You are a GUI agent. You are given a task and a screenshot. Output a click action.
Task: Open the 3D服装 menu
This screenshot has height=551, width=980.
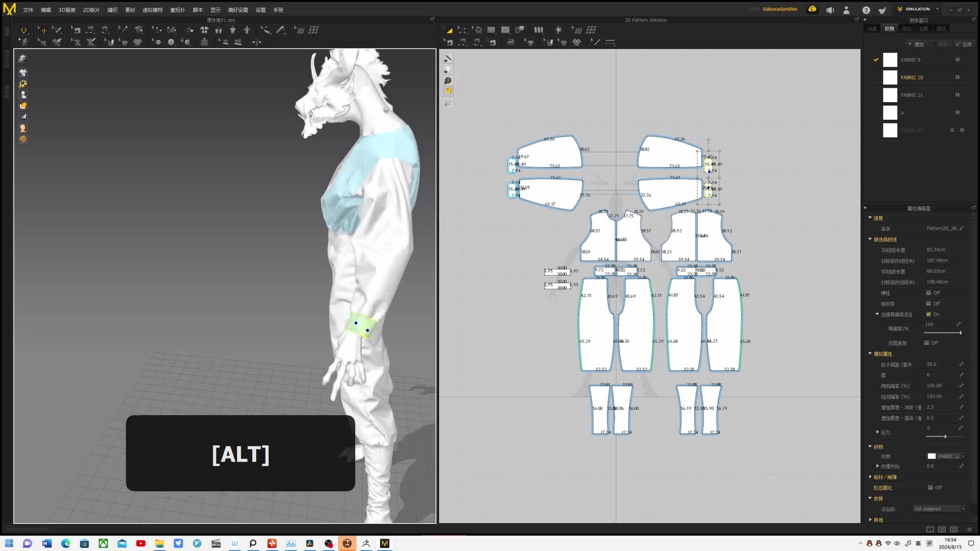pos(66,10)
